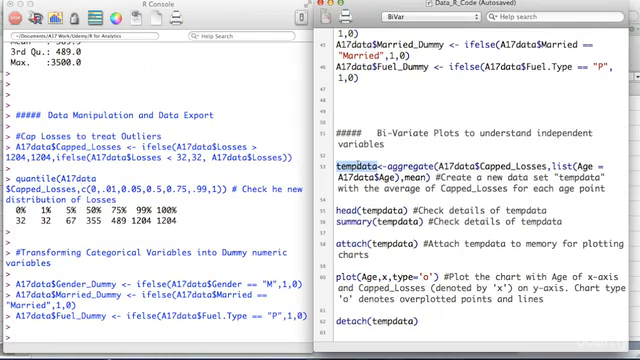Click the gear dropdown behind the editor window

pos(635,29)
